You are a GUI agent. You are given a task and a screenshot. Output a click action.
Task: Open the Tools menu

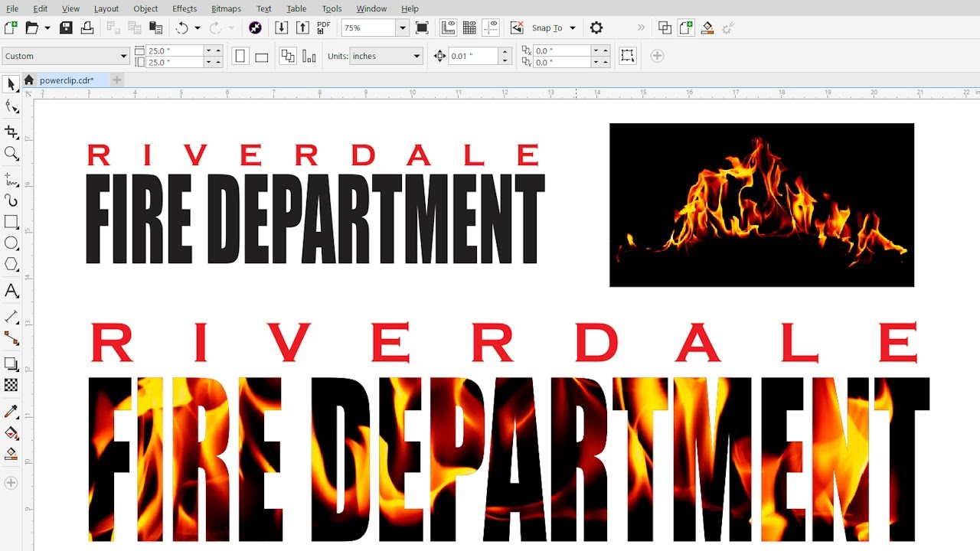[x=332, y=8]
